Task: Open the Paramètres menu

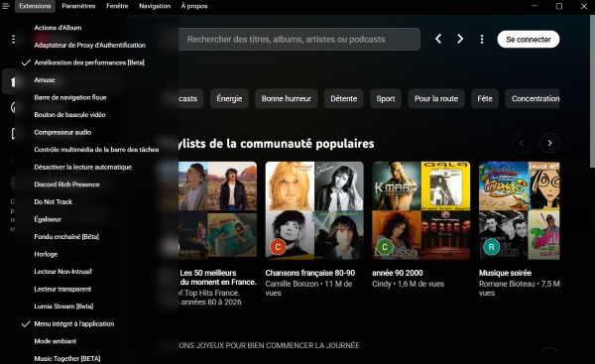Action: [78, 6]
